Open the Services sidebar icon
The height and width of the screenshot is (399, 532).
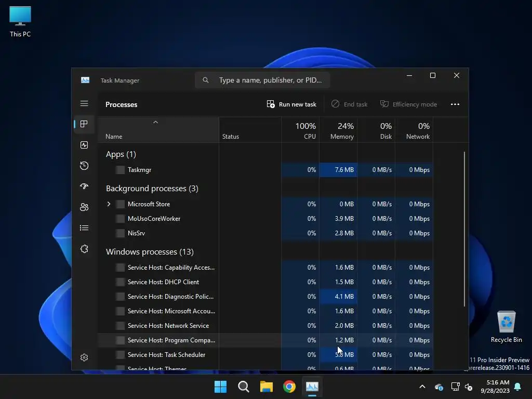click(84, 249)
